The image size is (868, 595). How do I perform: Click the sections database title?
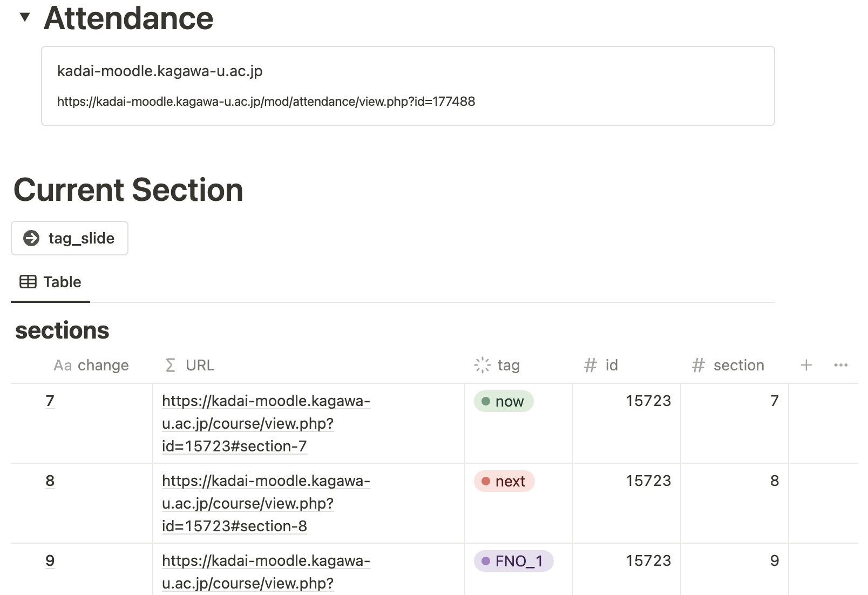point(62,330)
